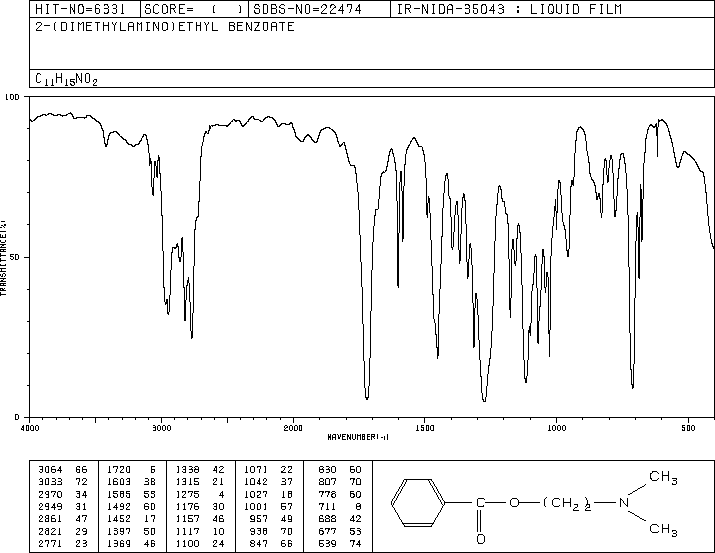The height and width of the screenshot is (553, 715).
Task: Select the 1275 peak entry in the table
Action: 200,494
